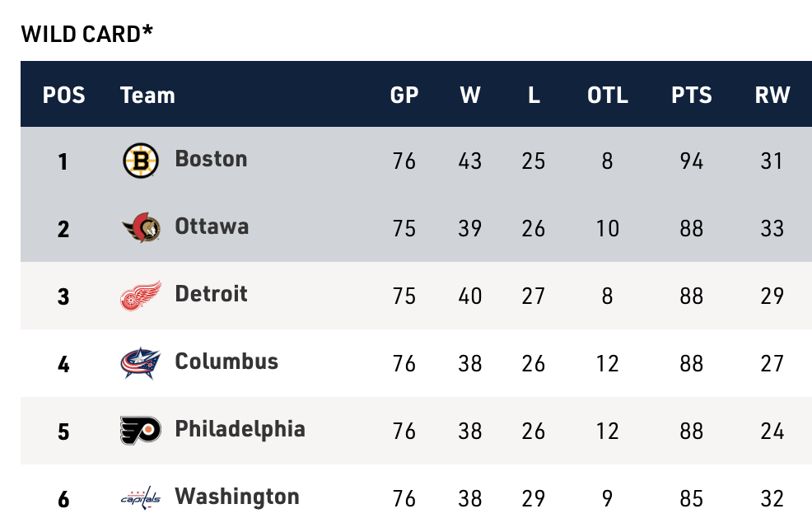The height and width of the screenshot is (532, 812).
Task: Click the POS column header
Action: tap(64, 95)
